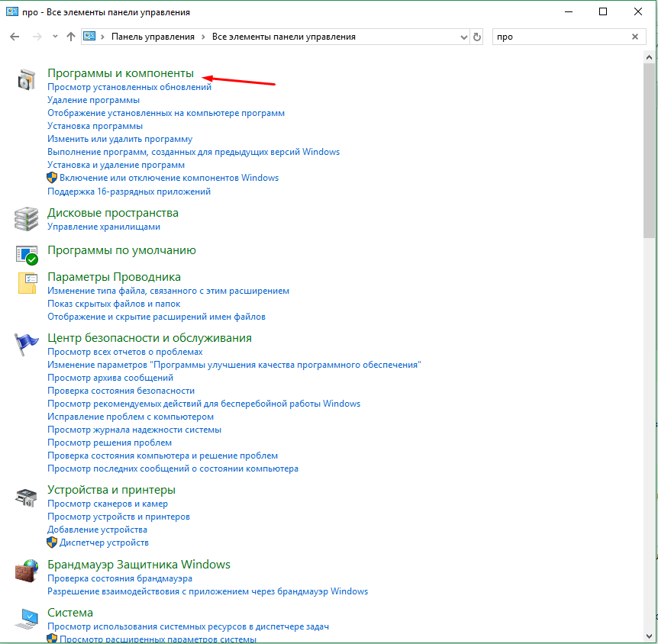658x644 pixels.
Task: Open 'Диспетчер устройств' link
Action: click(104, 543)
